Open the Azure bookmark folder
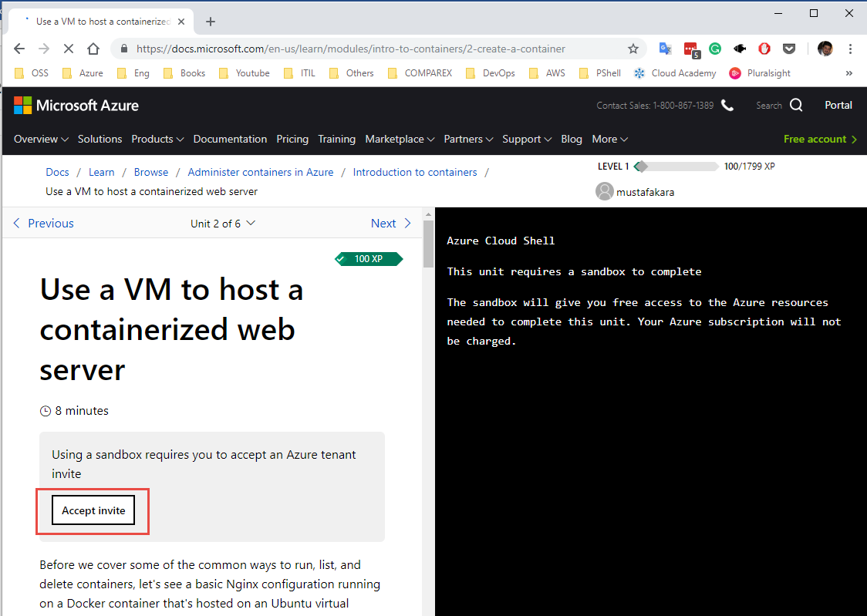867x616 pixels. (83, 73)
